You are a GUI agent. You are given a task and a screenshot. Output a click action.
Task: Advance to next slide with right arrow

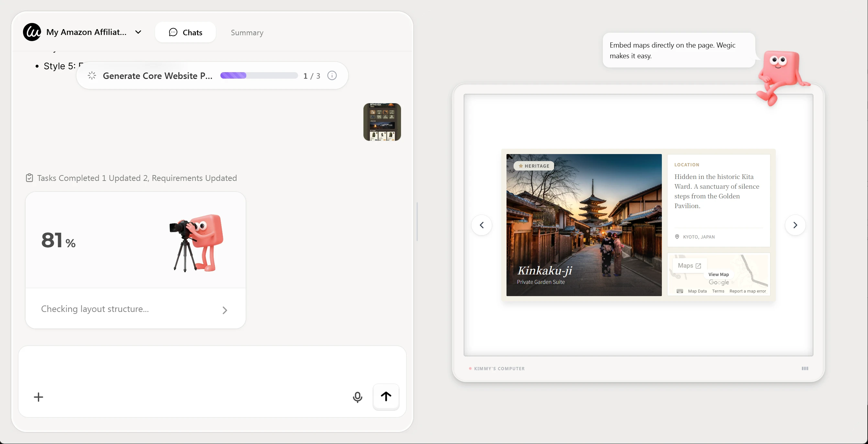(x=795, y=225)
